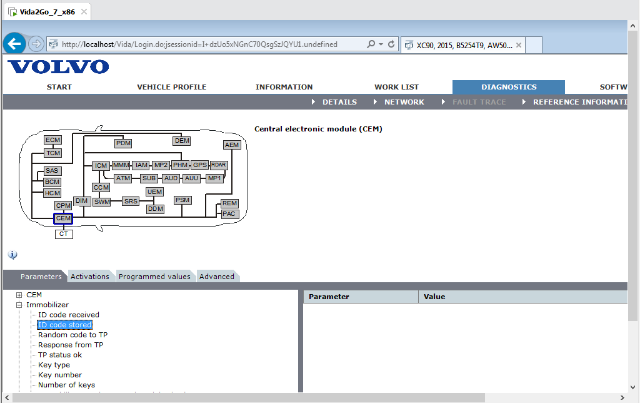Select 'TP status ok' parameter
This screenshot has width=640, height=403.
point(60,355)
